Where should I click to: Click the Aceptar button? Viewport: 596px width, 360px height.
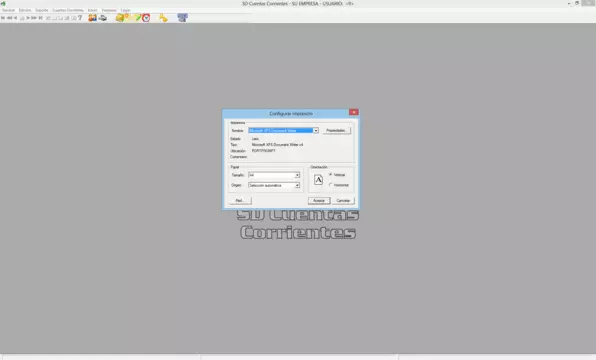pyautogui.click(x=319, y=200)
